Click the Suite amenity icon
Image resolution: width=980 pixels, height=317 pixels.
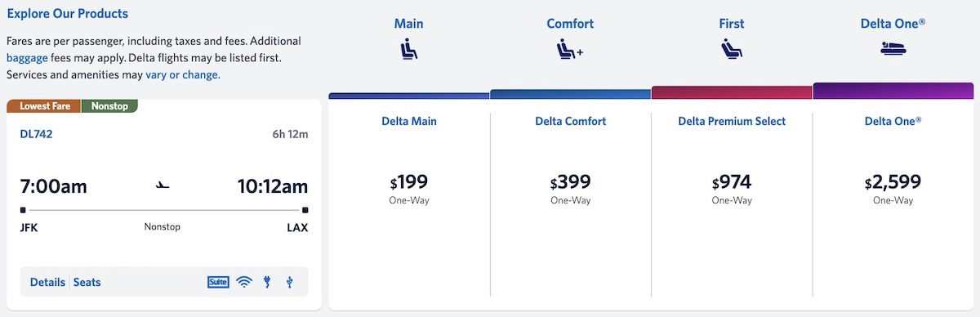pyautogui.click(x=218, y=283)
